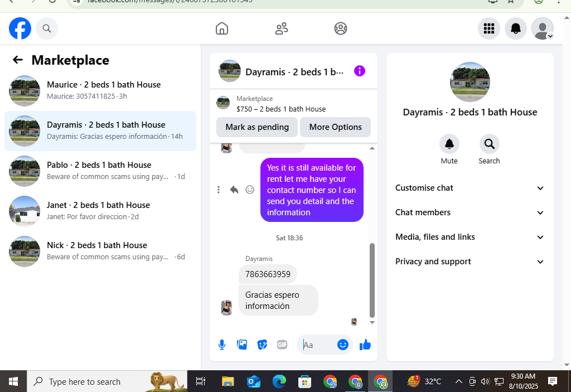The height and width of the screenshot is (392, 571).
Task: Open Task View on taskbar
Action: tap(201, 381)
